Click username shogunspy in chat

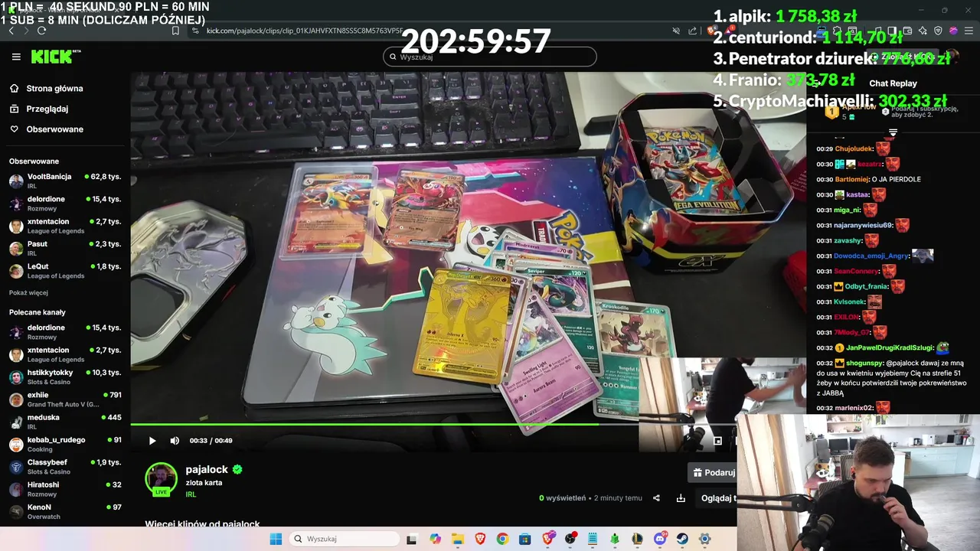pos(864,363)
